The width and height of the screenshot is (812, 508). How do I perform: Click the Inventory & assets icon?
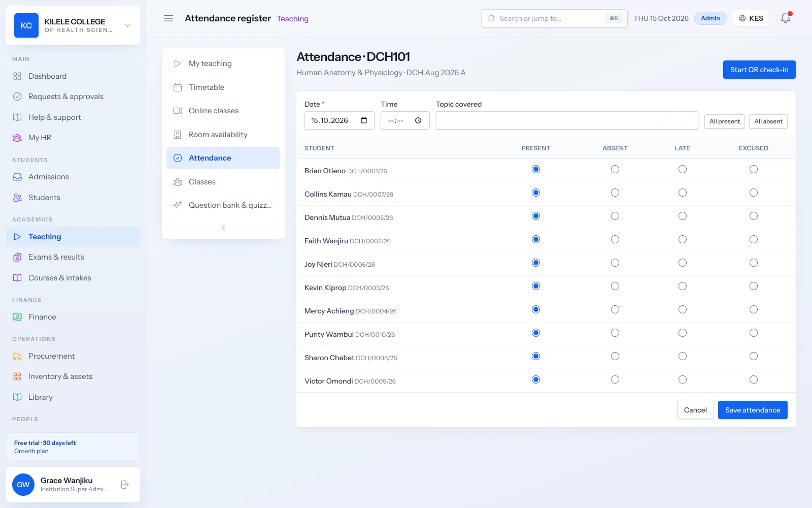(17, 376)
